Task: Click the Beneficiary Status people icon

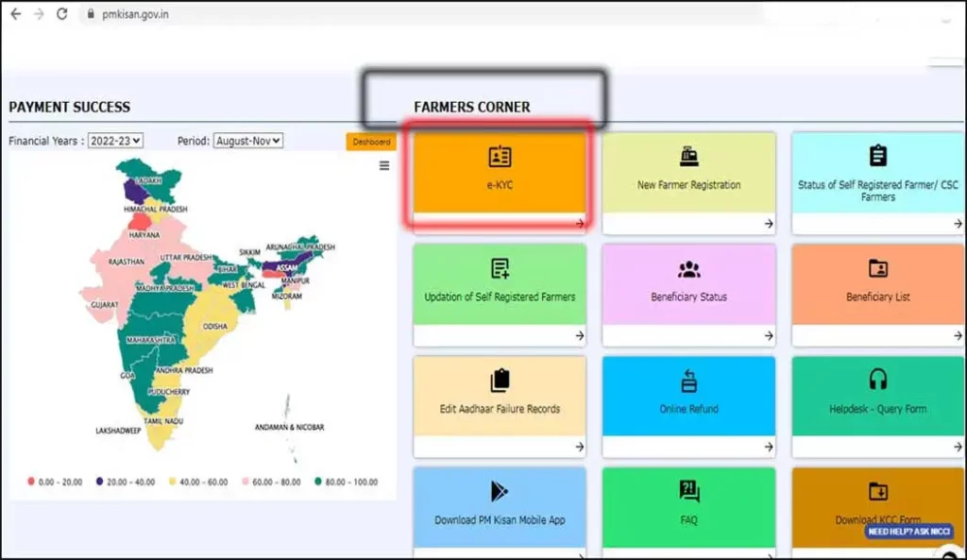Action: pos(688,269)
